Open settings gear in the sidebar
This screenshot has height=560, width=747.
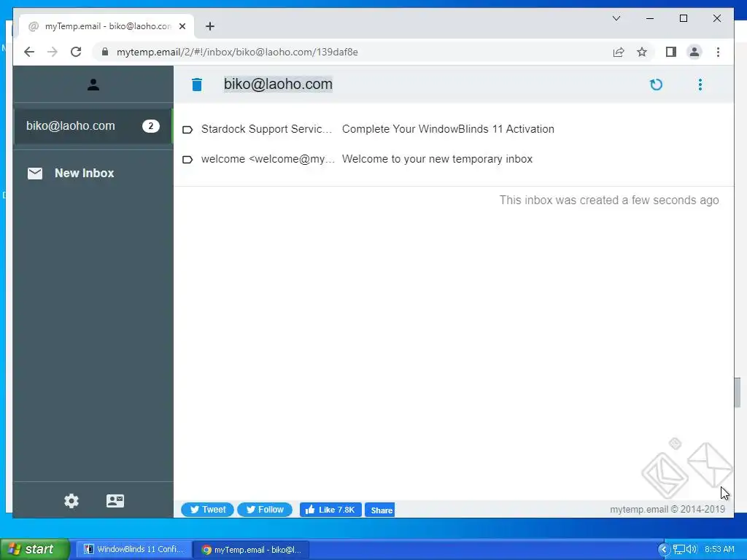(x=71, y=501)
